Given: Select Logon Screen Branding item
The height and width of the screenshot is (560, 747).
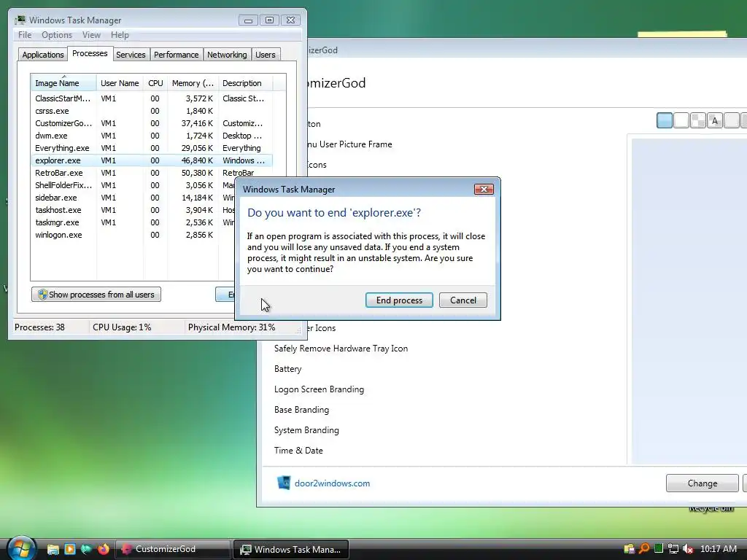Looking at the screenshot, I should (x=319, y=389).
